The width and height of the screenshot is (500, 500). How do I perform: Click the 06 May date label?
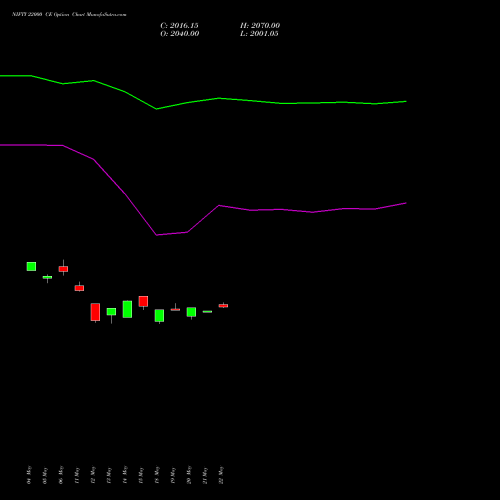point(61,475)
